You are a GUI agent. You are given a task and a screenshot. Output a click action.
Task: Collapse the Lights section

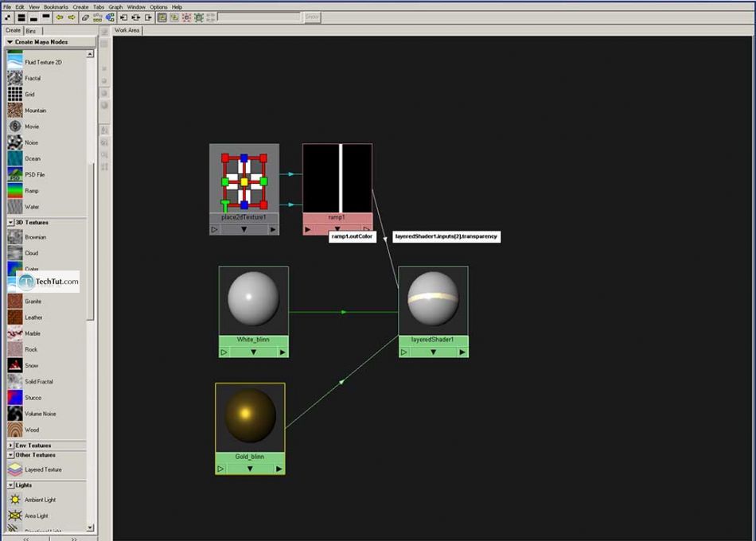(x=10, y=485)
